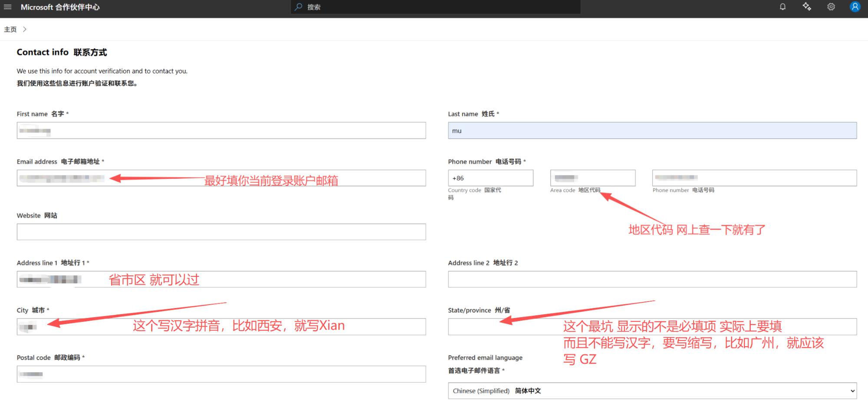Click the Area code 地区代码 caption
Viewport: 868px width, 410px height.
tap(575, 190)
